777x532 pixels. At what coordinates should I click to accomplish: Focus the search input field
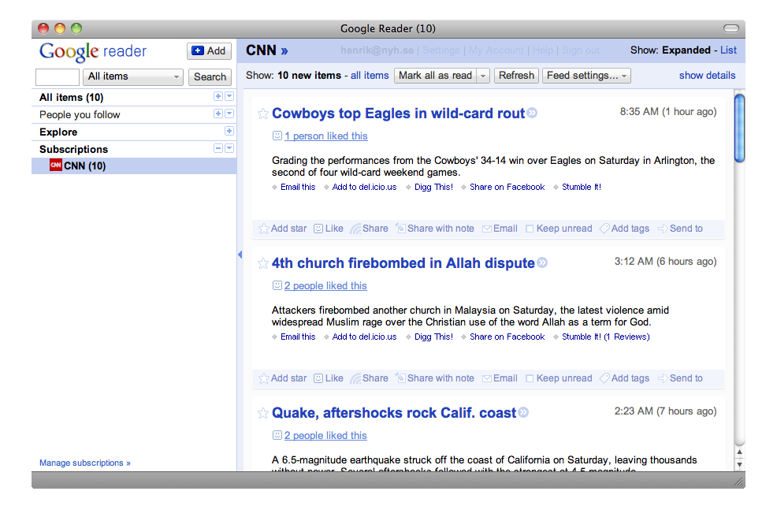point(58,77)
